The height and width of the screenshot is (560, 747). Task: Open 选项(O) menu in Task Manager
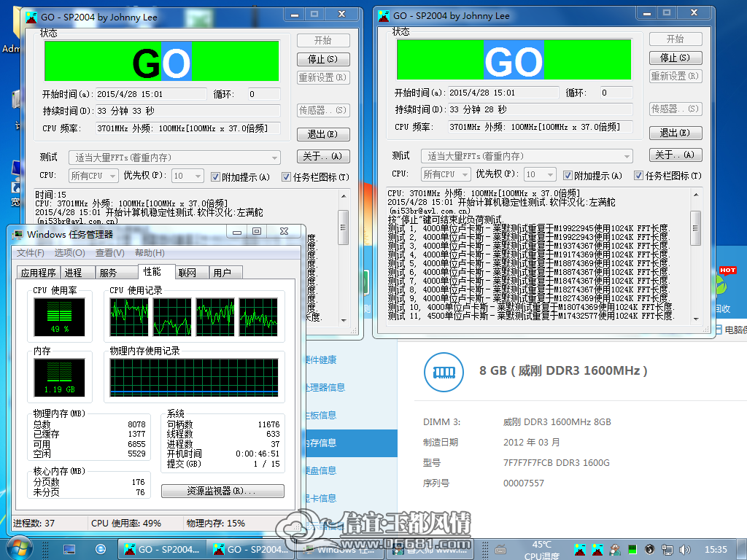point(69,253)
